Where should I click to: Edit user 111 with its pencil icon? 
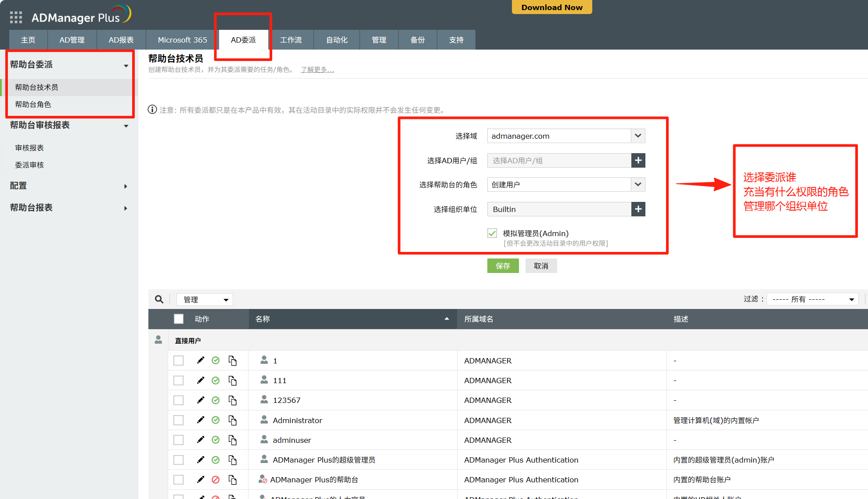pos(201,380)
